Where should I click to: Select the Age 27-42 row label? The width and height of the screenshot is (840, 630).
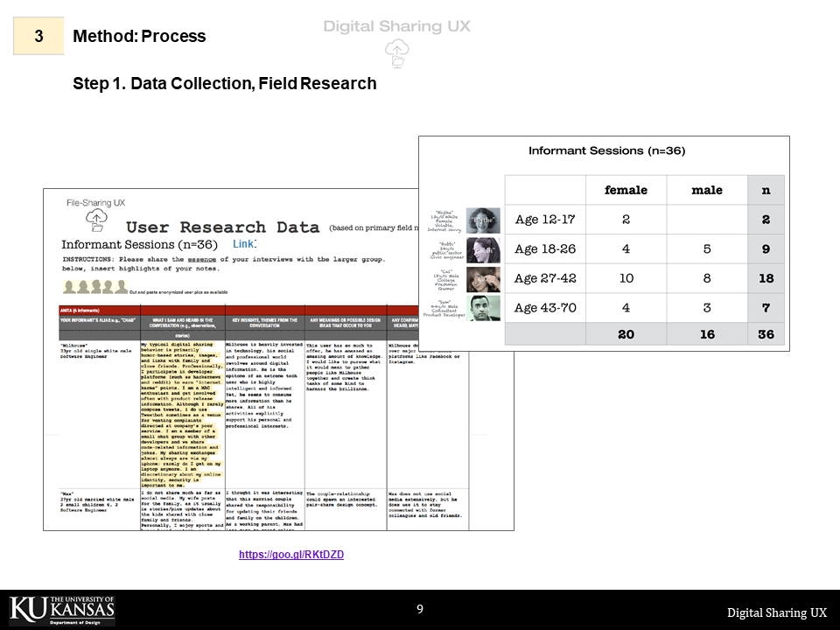tap(544, 278)
